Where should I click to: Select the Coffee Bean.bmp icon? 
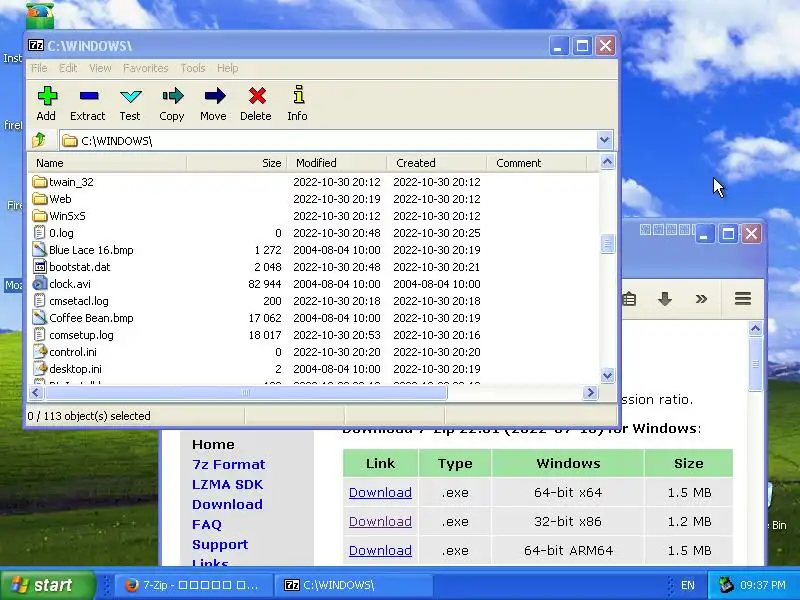pyautogui.click(x=39, y=318)
